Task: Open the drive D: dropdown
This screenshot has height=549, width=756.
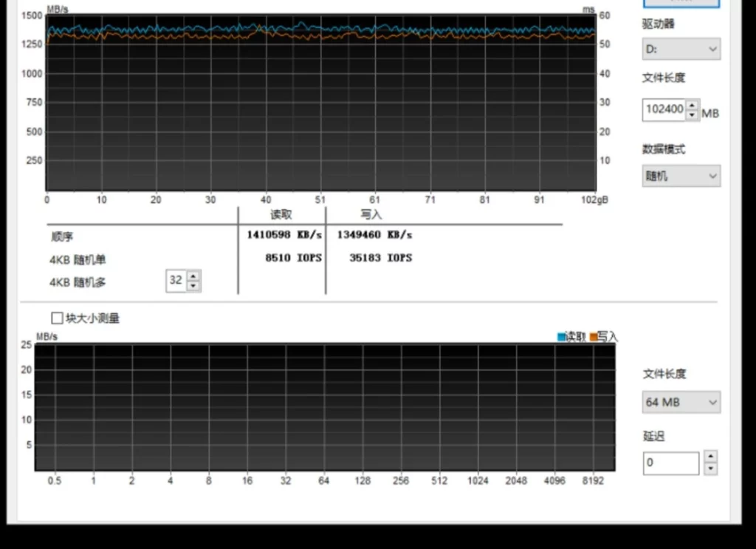Action: coord(681,49)
